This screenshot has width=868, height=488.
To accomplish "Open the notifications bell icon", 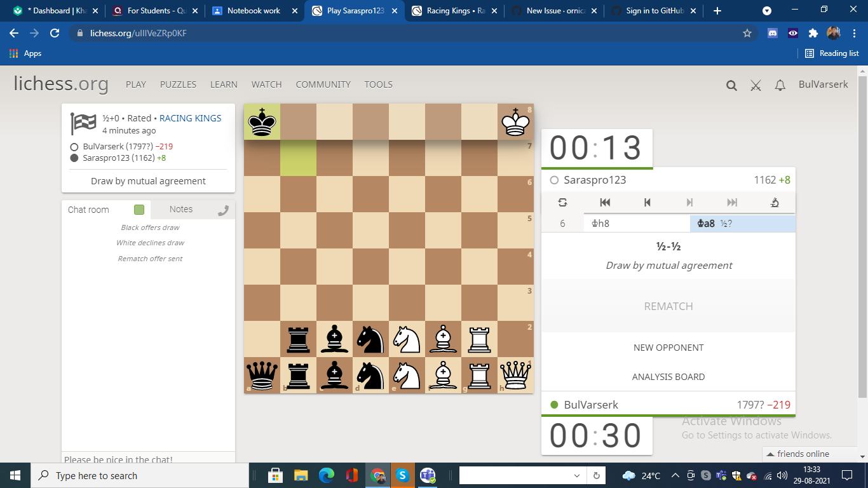I will pos(780,85).
